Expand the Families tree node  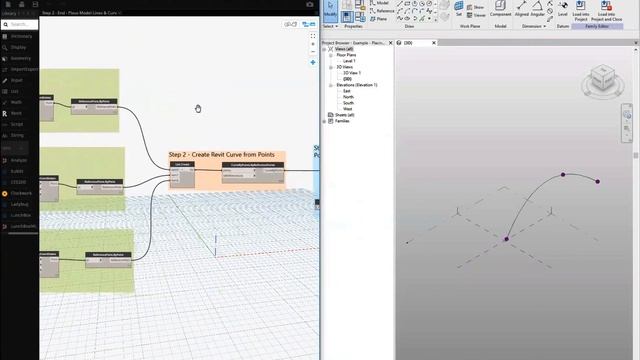[324, 121]
